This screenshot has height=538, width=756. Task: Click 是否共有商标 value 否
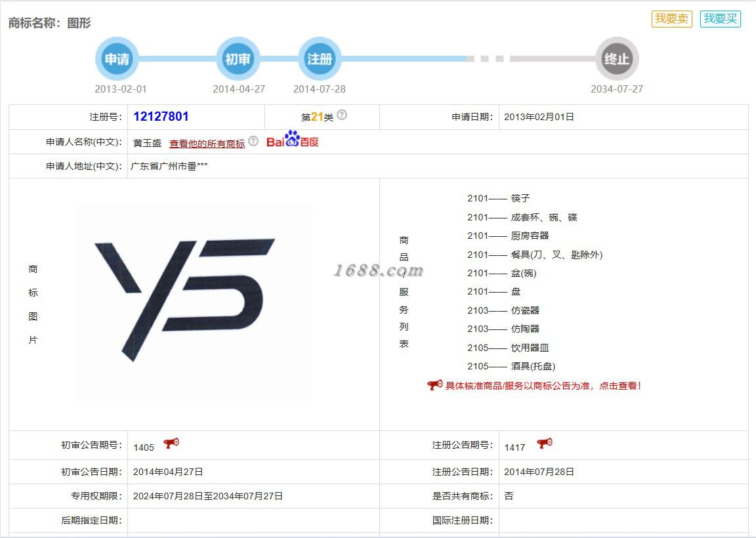click(x=509, y=496)
